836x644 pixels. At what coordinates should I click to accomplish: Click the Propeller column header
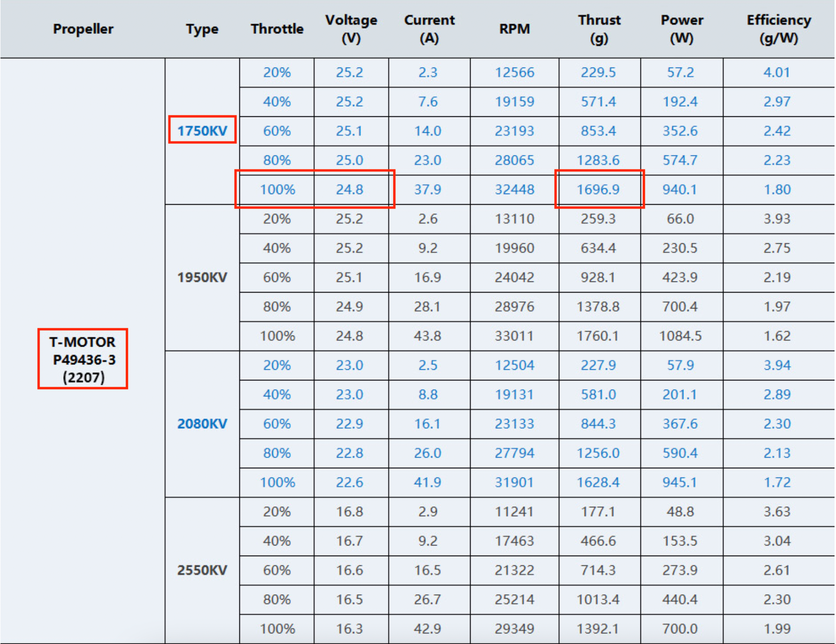point(83,29)
